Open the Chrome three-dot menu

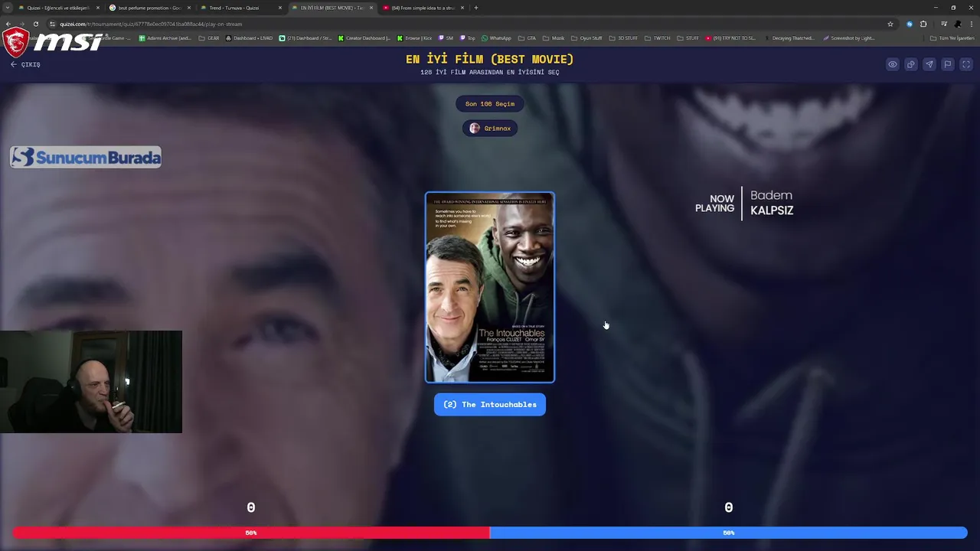[971, 24]
